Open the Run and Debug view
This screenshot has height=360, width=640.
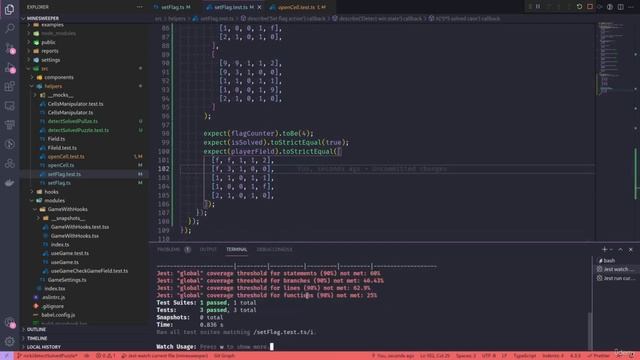pyautogui.click(x=9, y=67)
